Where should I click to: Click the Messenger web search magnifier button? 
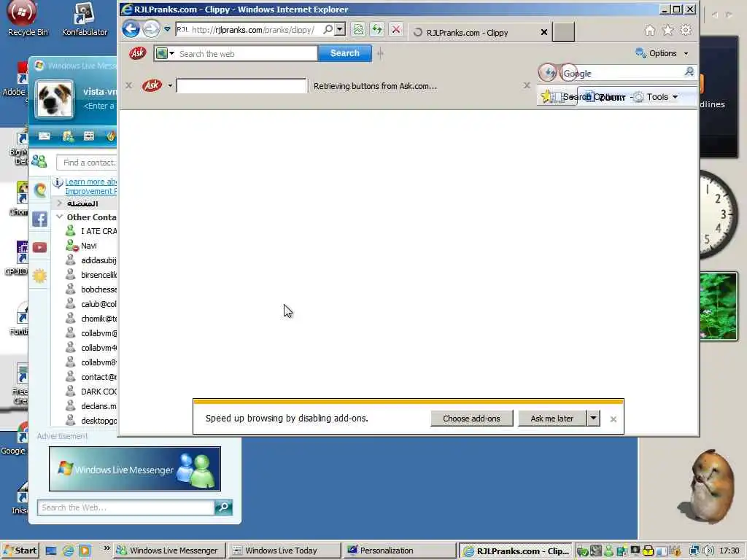pos(223,507)
